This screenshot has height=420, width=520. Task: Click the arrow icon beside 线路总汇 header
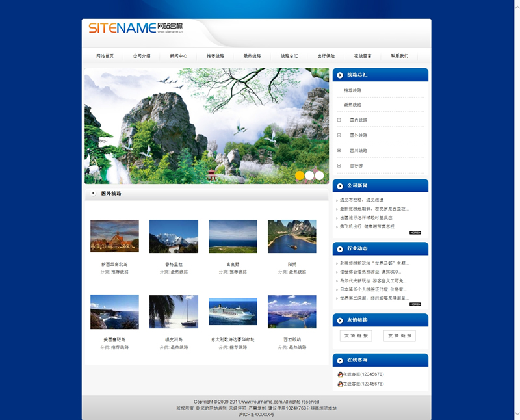tap(340, 75)
